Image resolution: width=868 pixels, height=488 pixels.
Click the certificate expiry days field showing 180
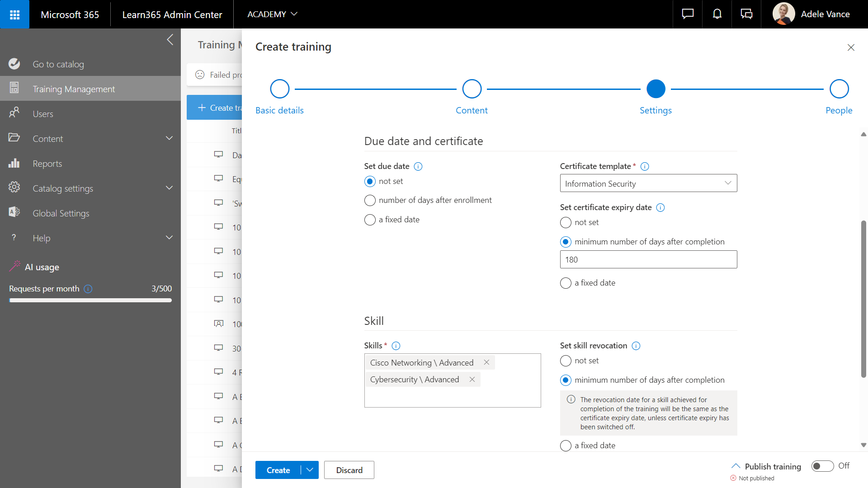[648, 260]
